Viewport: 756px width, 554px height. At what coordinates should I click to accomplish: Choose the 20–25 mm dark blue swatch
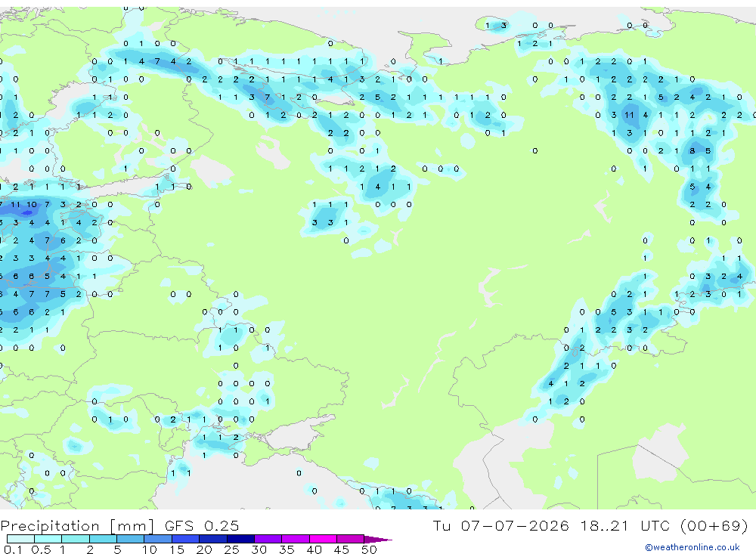click(x=213, y=539)
